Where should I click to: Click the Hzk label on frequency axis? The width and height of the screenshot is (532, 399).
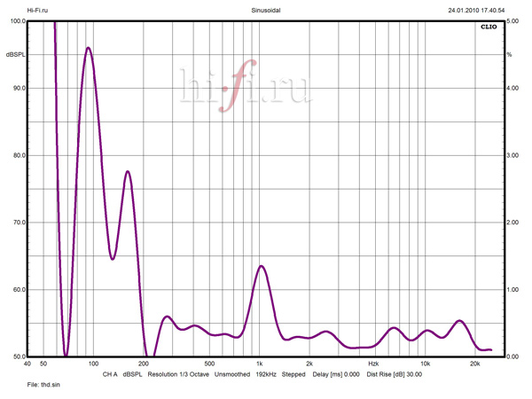[x=373, y=364]
